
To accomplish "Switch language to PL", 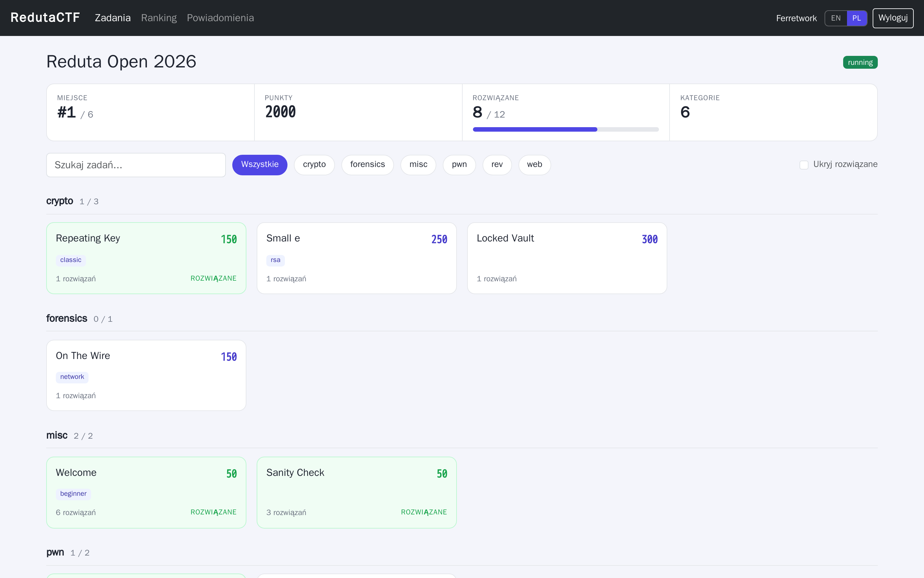I will click(x=857, y=18).
